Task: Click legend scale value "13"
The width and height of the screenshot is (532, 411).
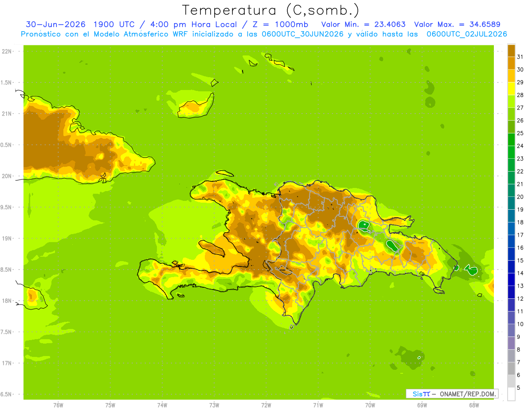Action: click(520, 286)
